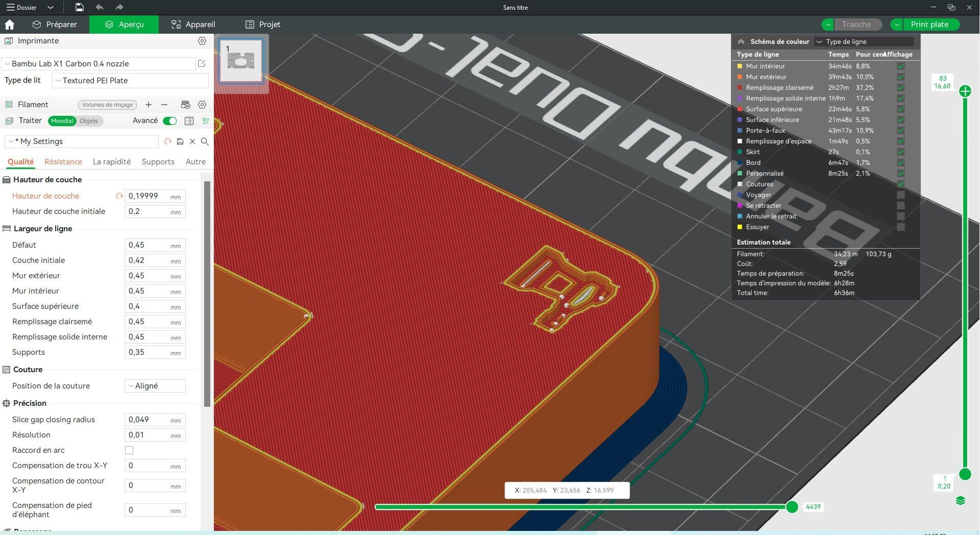The width and height of the screenshot is (980, 535).
Task: Hide Skirt lines in legend
Action: click(x=901, y=152)
